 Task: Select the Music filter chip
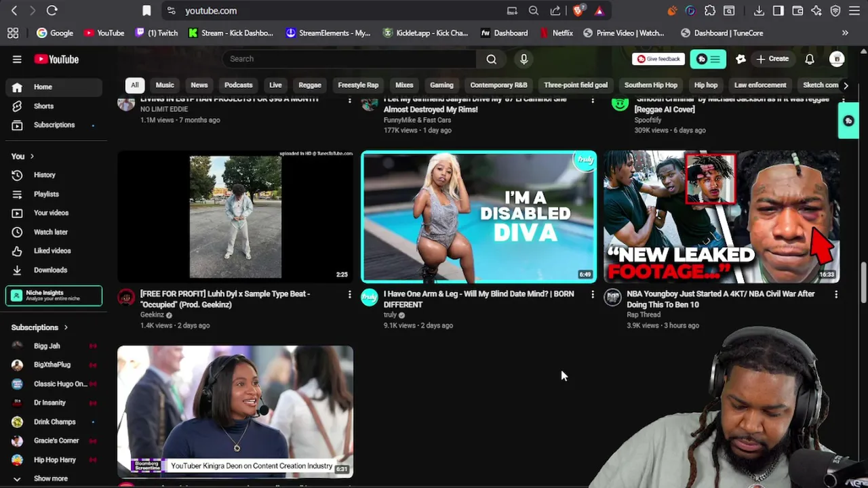[x=165, y=85]
